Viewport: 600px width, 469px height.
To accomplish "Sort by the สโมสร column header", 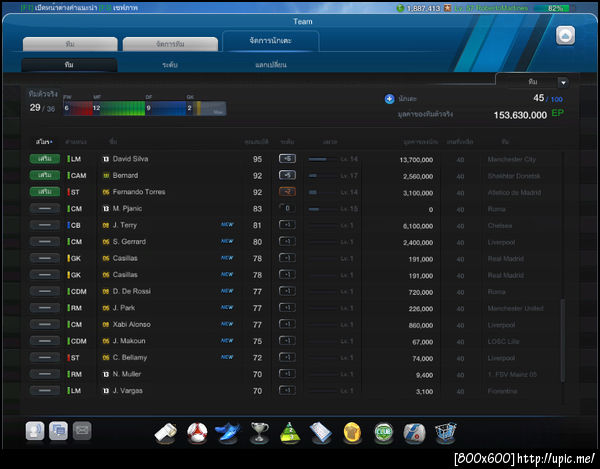I will [x=44, y=142].
